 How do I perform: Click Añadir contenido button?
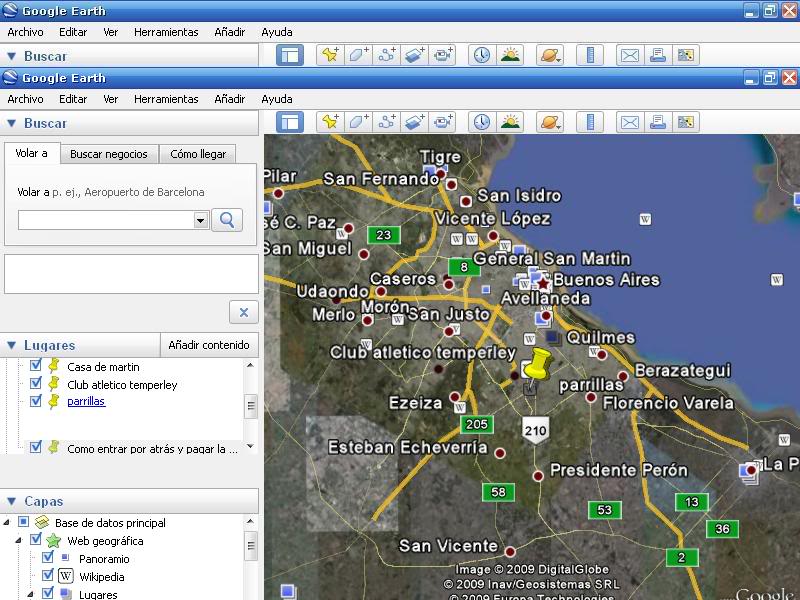209,345
